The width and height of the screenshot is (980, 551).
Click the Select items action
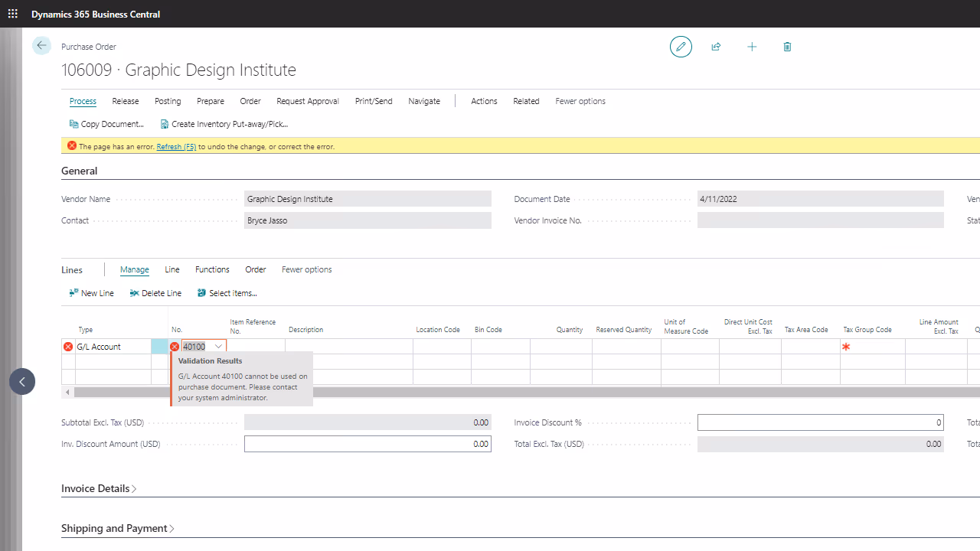[227, 293]
